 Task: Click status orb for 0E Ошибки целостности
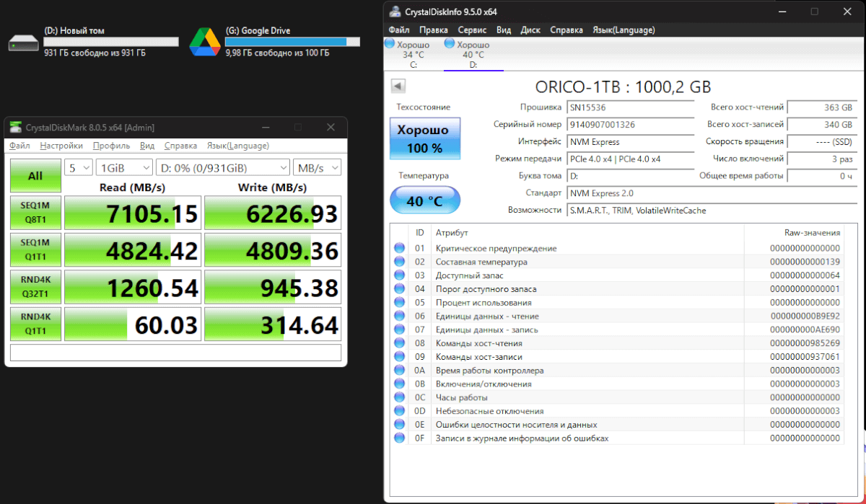click(399, 425)
